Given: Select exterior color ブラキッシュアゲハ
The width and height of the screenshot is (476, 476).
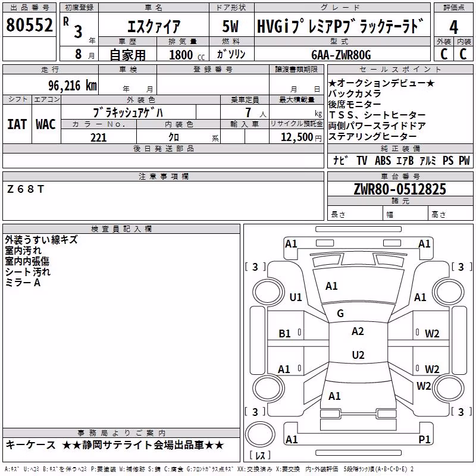Looking at the screenshot, I should point(128,112).
